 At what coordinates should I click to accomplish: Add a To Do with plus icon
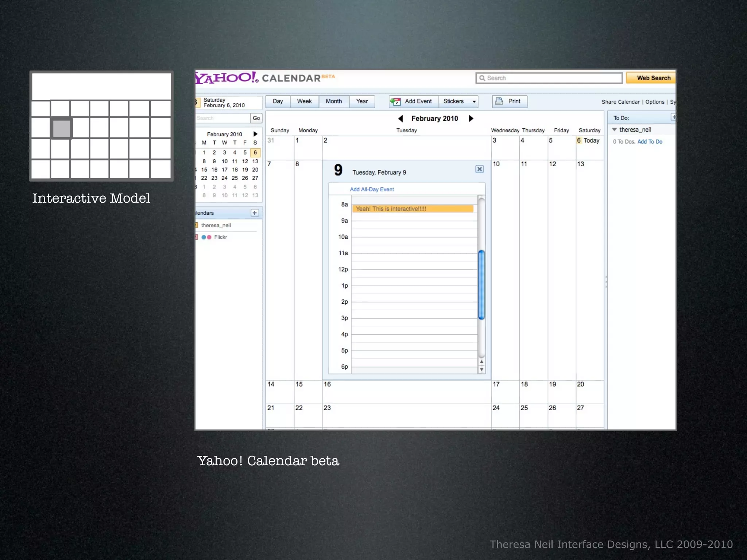673,117
